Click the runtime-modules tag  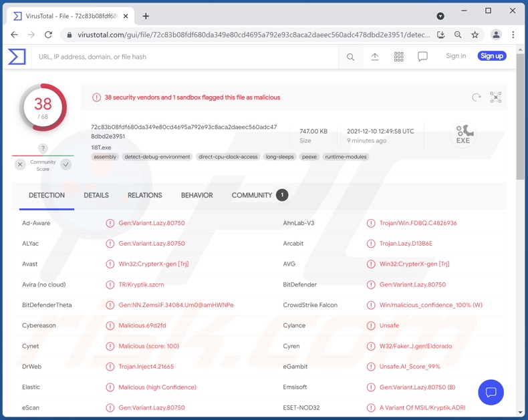[x=346, y=157]
